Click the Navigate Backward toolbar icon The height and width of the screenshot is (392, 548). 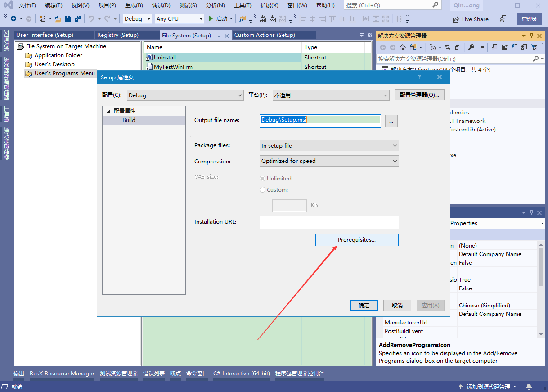(x=13, y=19)
